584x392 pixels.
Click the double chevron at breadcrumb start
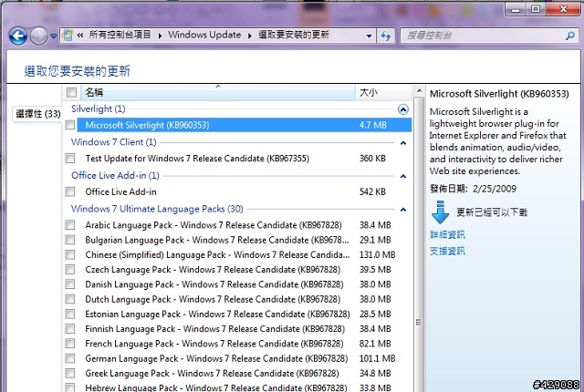point(80,36)
